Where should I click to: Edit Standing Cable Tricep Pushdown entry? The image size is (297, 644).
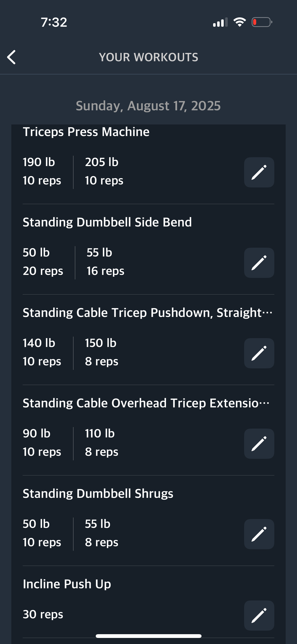(x=259, y=353)
